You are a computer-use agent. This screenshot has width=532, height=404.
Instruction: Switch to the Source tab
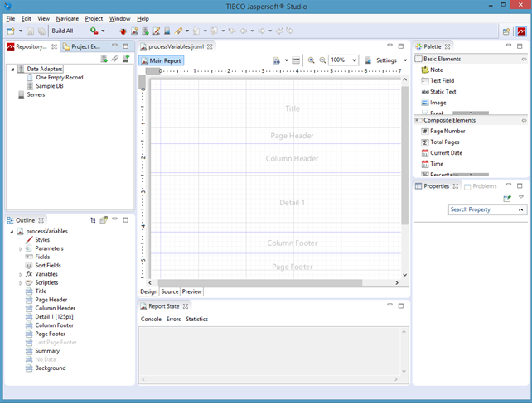[169, 291]
